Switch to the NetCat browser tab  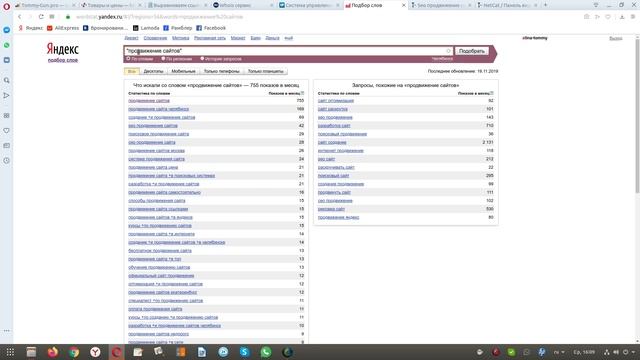coord(506,5)
